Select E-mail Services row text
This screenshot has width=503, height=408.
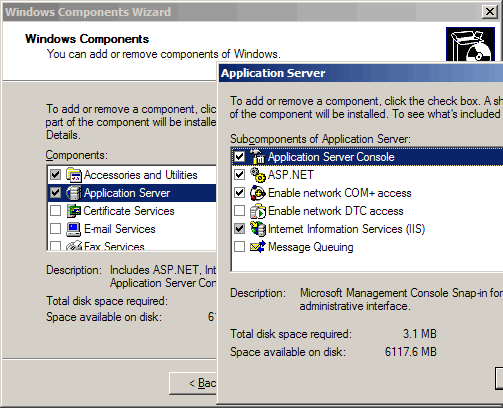pos(120,229)
